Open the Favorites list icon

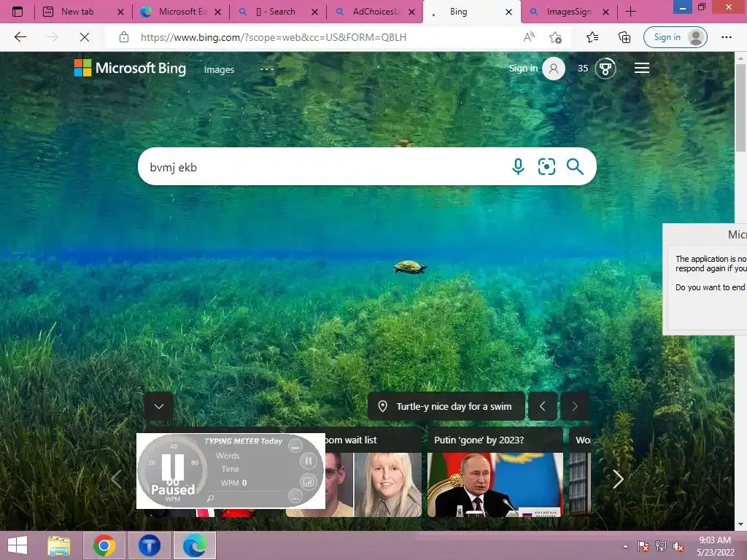[592, 37]
